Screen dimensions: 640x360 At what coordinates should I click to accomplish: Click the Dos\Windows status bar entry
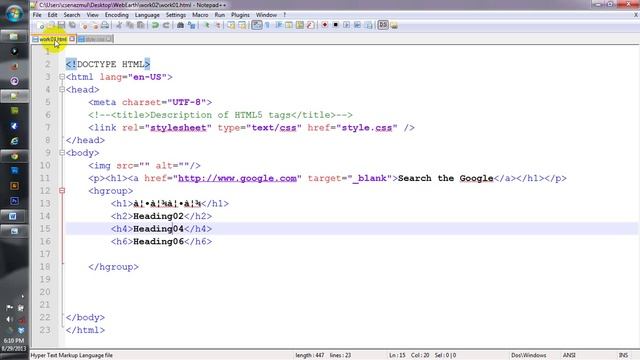[x=529, y=356]
